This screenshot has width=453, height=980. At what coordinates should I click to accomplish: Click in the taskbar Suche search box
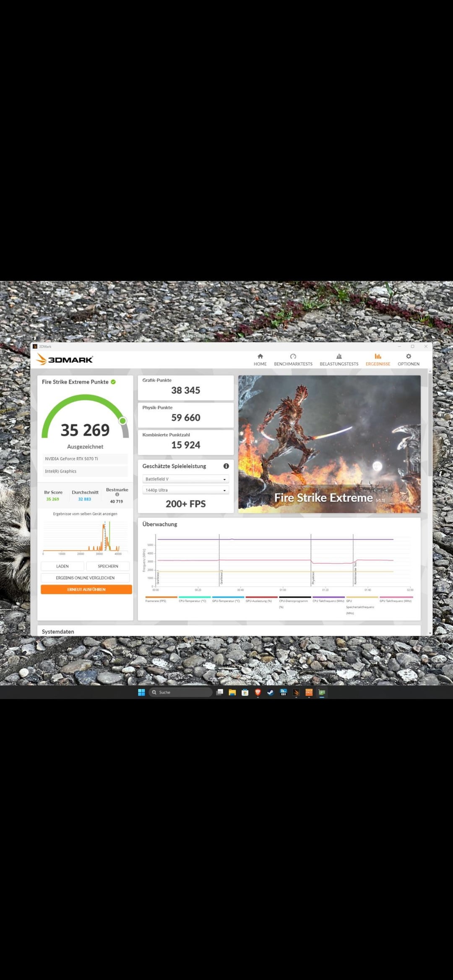point(181,692)
